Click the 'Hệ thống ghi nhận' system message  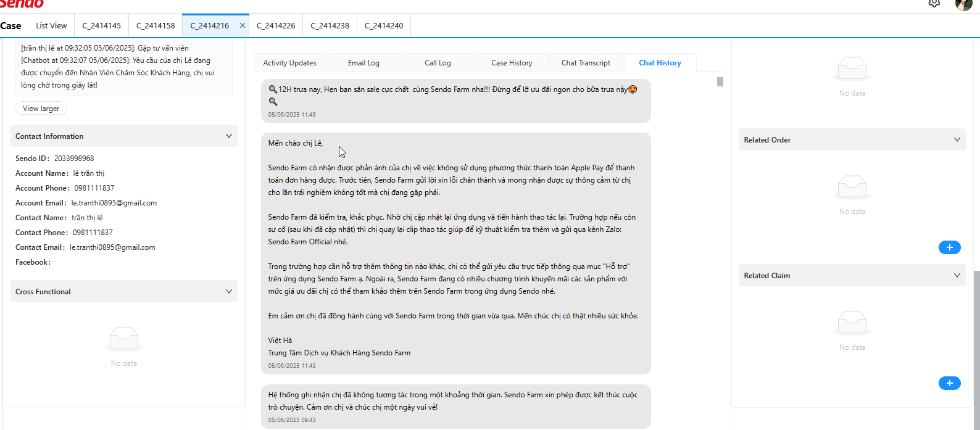(x=456, y=407)
